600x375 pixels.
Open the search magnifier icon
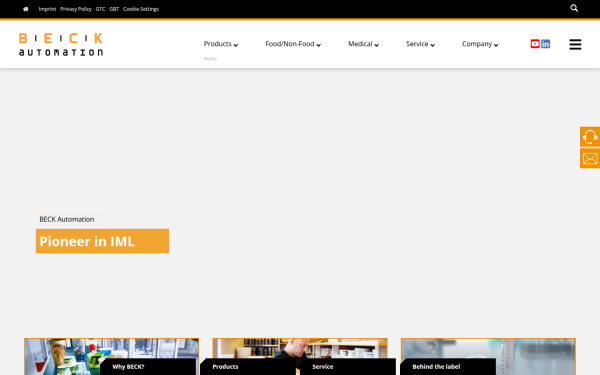pos(574,8)
